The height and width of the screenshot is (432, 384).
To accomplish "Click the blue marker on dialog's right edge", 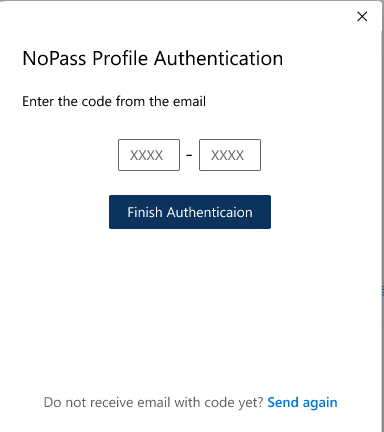I will 383,291.
